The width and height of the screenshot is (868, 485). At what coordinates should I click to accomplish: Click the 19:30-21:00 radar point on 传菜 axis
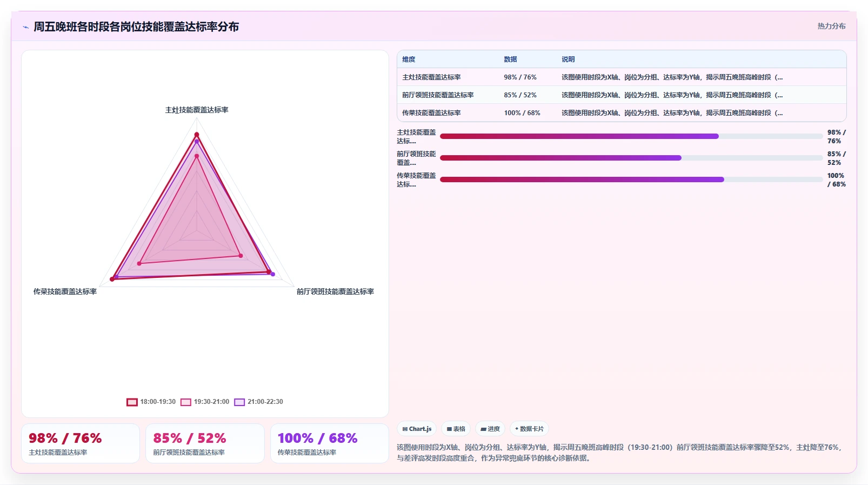coord(139,263)
